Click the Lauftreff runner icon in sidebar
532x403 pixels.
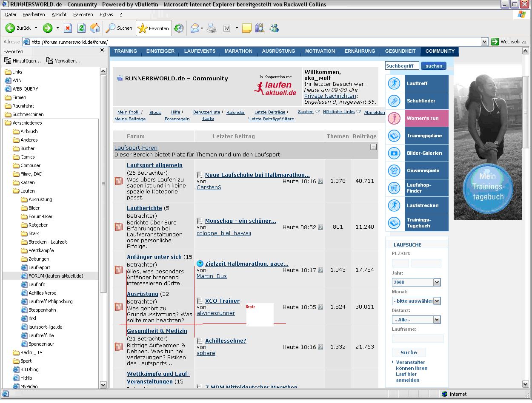pos(395,83)
